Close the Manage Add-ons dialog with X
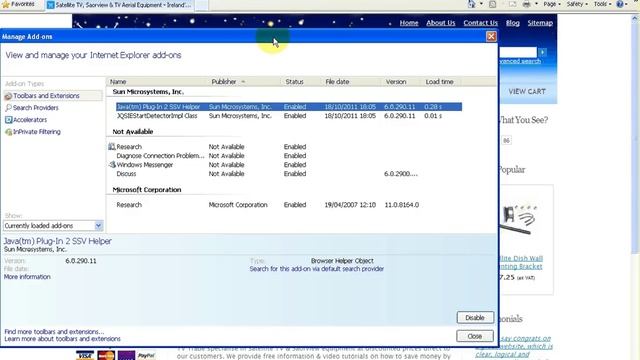The height and width of the screenshot is (360, 640). click(491, 37)
